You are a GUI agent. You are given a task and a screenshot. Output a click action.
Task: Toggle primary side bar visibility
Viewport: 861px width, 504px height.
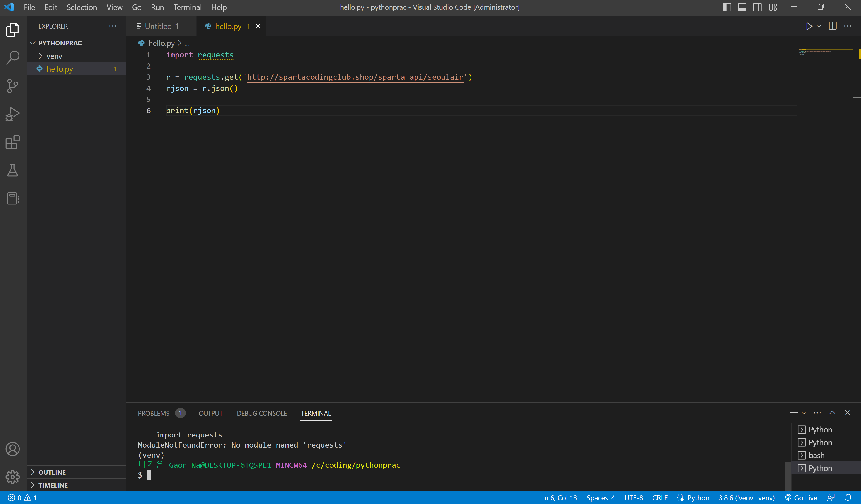click(727, 7)
